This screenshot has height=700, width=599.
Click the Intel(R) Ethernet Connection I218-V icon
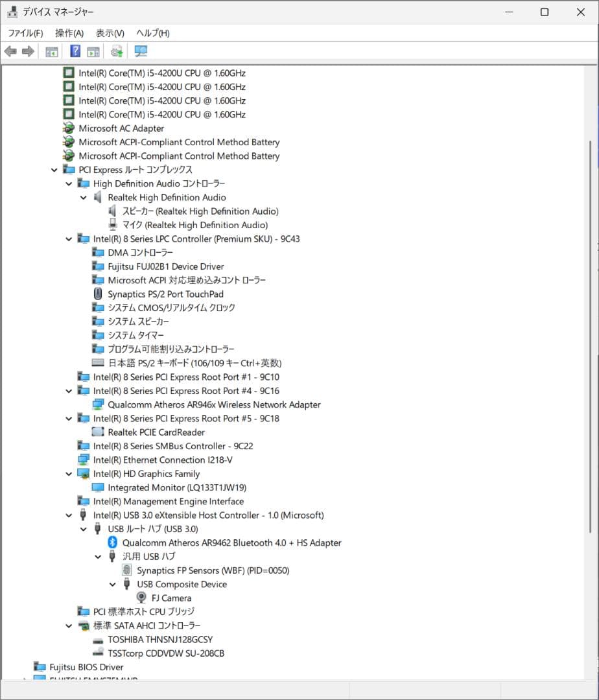tap(84, 460)
